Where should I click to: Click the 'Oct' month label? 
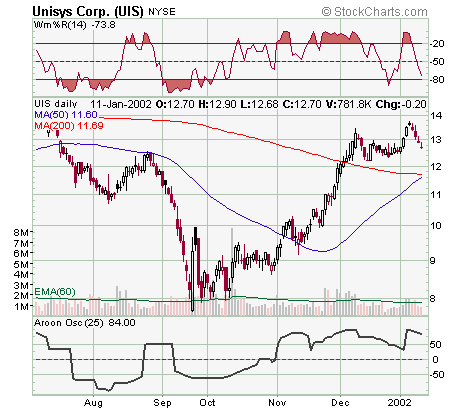point(207,403)
